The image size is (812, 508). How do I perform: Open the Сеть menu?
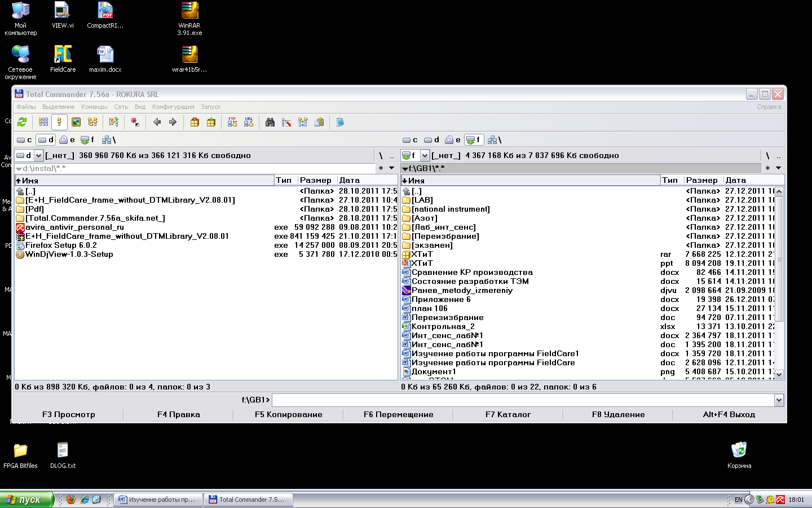pos(121,107)
